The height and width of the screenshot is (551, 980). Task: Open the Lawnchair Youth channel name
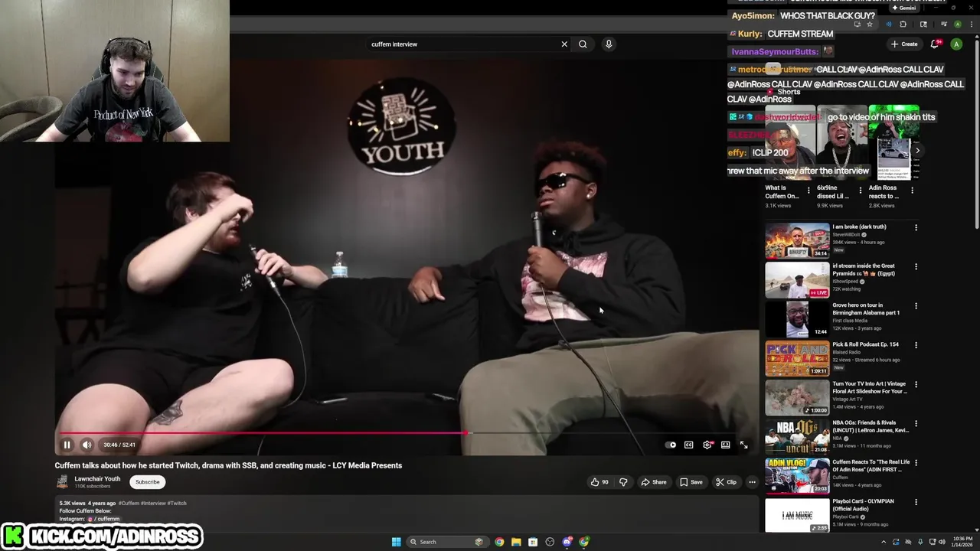click(x=97, y=479)
